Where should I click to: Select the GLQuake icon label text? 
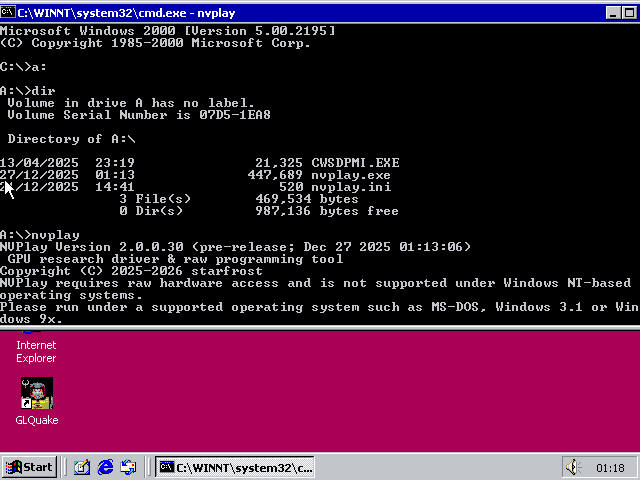click(x=36, y=420)
